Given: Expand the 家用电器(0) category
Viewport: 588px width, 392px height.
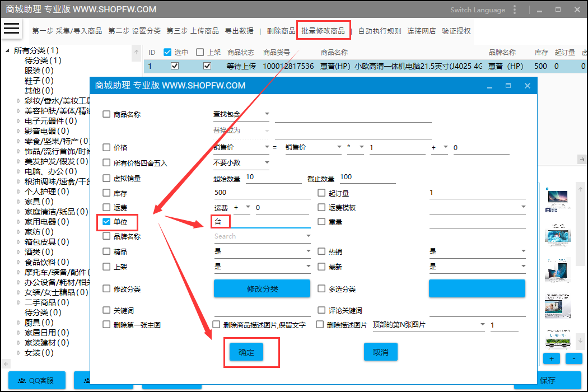Looking at the screenshot, I should [x=18, y=222].
